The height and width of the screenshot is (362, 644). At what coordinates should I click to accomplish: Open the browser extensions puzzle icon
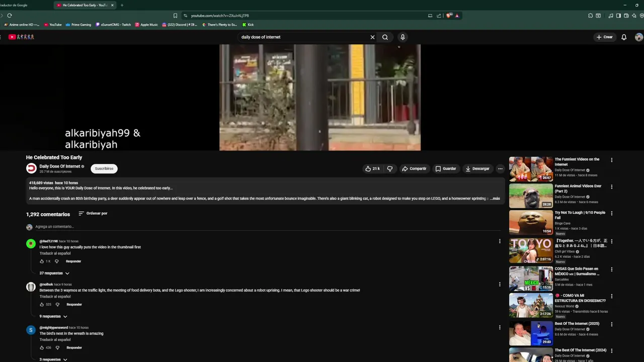590,16
